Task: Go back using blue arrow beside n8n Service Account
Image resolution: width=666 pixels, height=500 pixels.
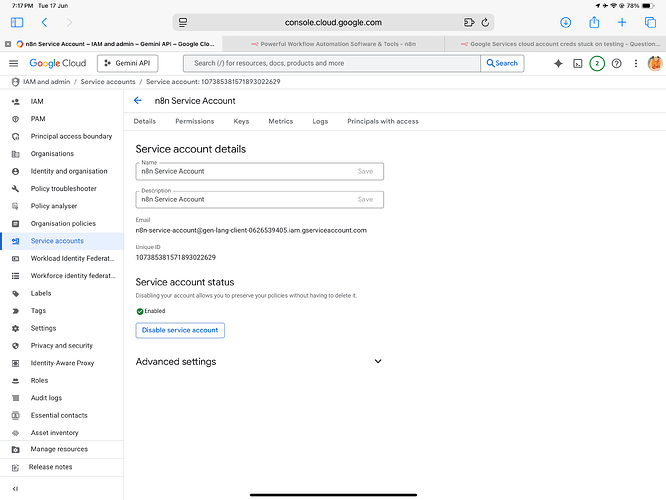Action: 138,100
